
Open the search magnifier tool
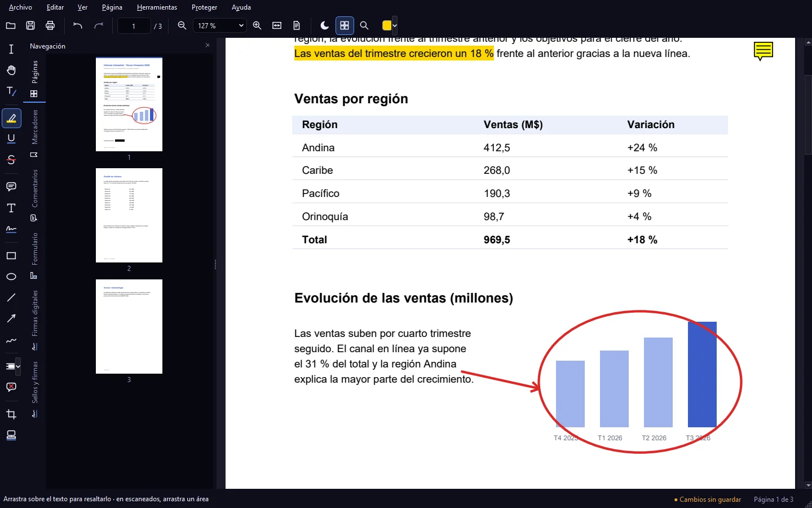[364, 25]
